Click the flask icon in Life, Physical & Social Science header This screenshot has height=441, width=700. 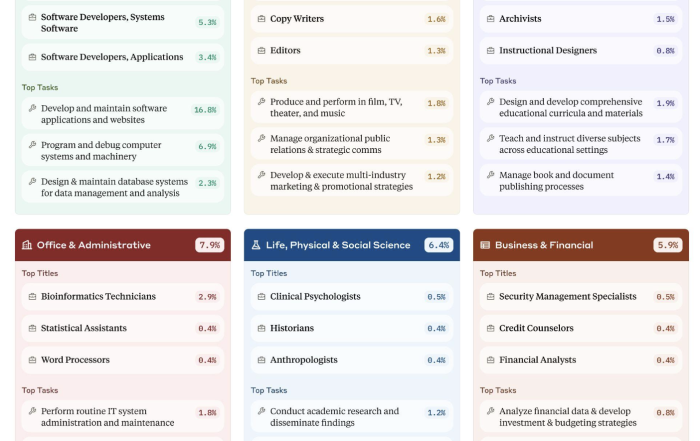pos(256,245)
